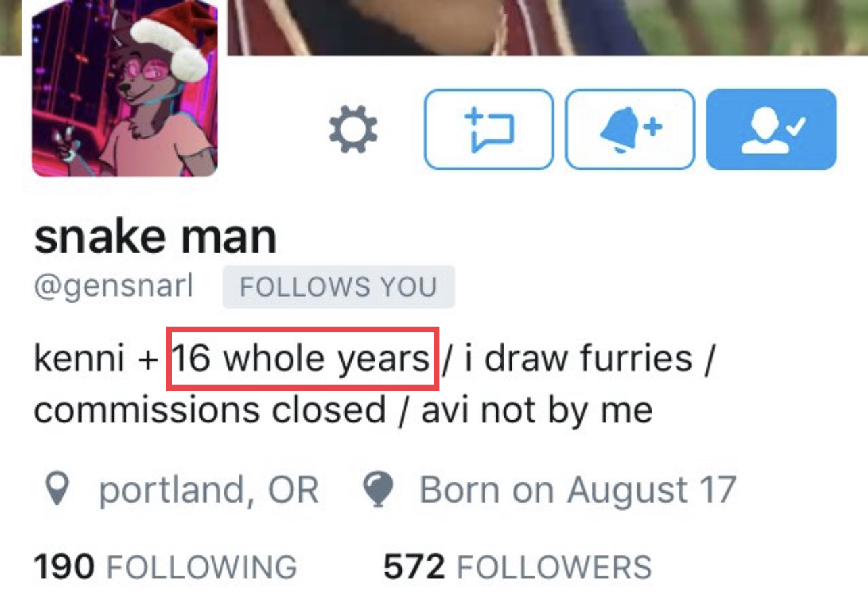Click the birthday balloon icon
Viewport: 868px width, 604px height.
(x=378, y=489)
